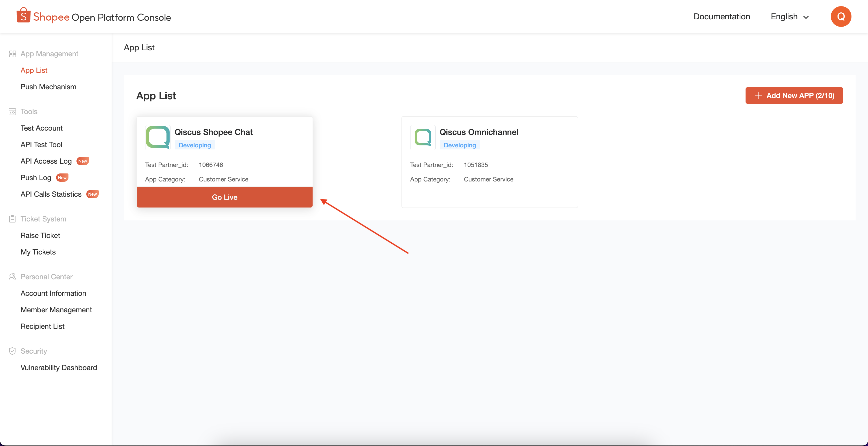The image size is (868, 446).
Task: Click the New badge beside API Calls Statistics
Action: (x=92, y=194)
